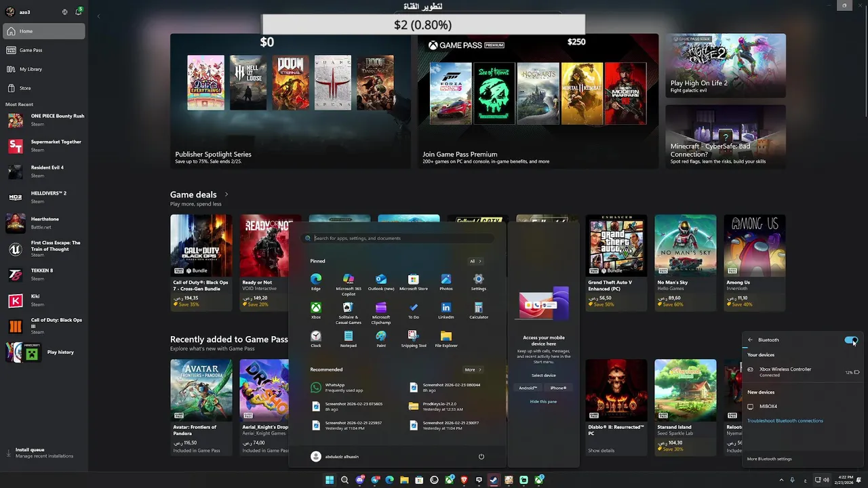Open Supermarket Together in Most Recent

pyautogui.click(x=44, y=146)
